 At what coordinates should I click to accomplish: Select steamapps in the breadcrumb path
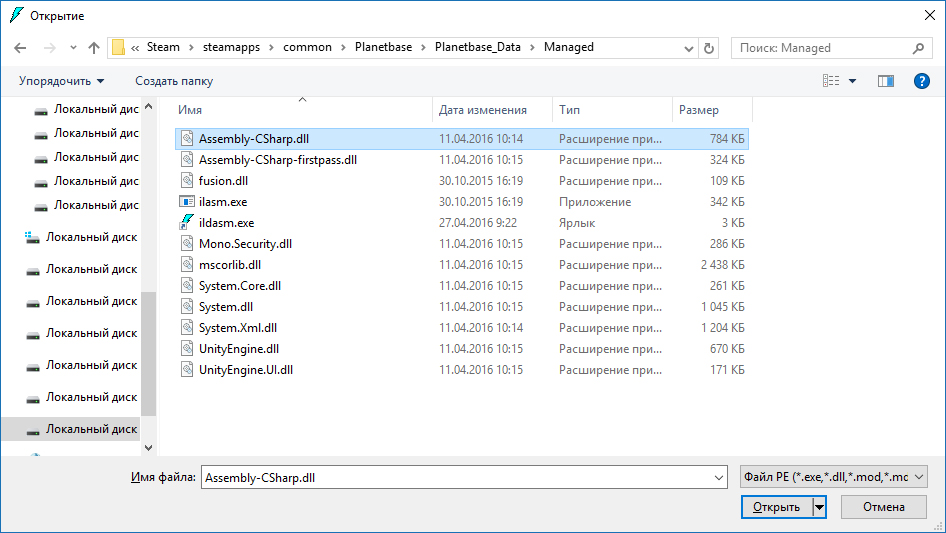coord(231,47)
